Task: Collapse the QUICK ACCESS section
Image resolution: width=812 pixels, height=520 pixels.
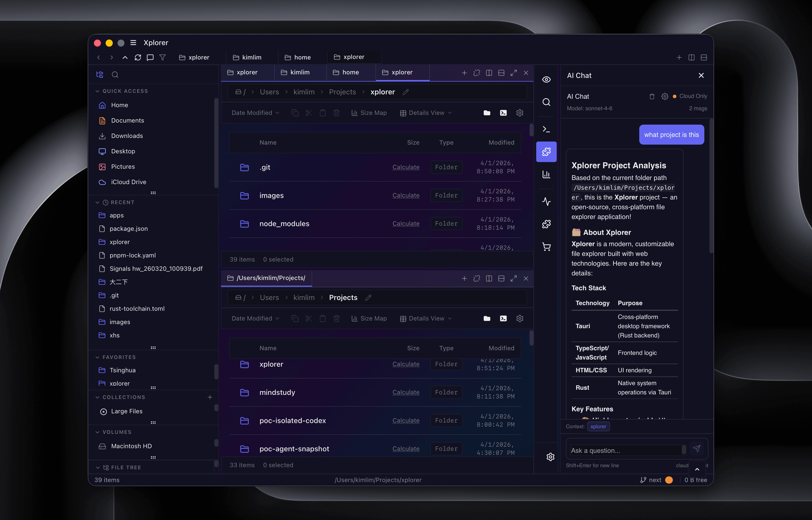Action: click(98, 91)
